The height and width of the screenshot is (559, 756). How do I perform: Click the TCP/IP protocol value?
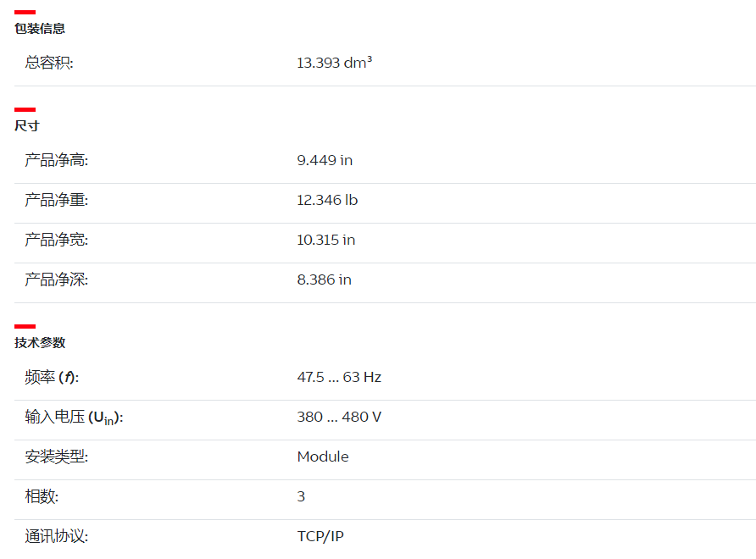coord(320,536)
